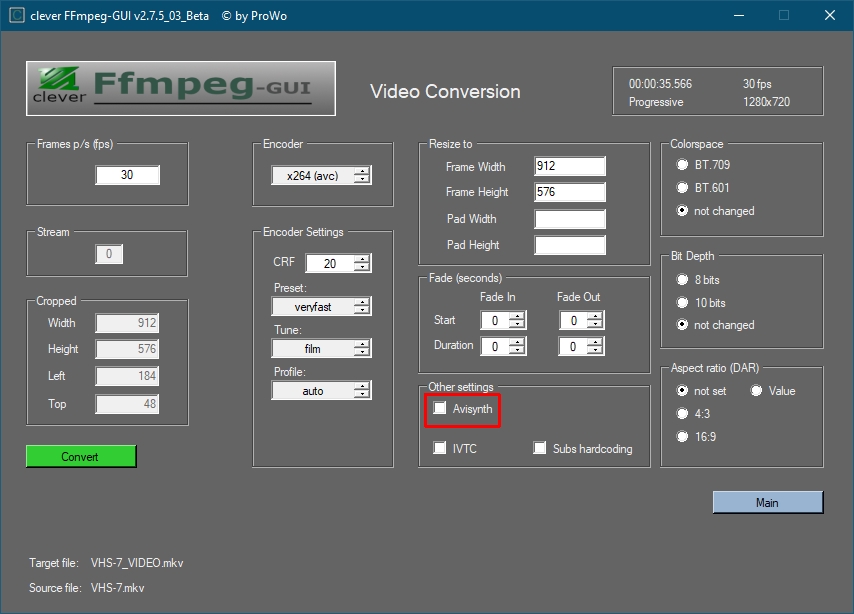Select BT.601 colorspace

coord(682,187)
